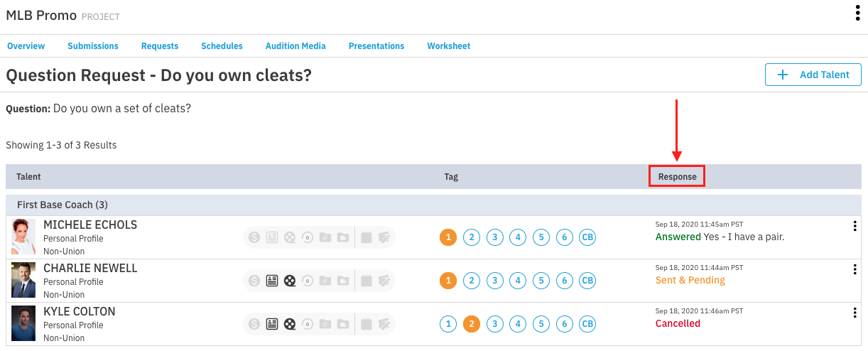Select orange tag 1 for Charlie Newell
The image size is (868, 351).
(447, 281)
